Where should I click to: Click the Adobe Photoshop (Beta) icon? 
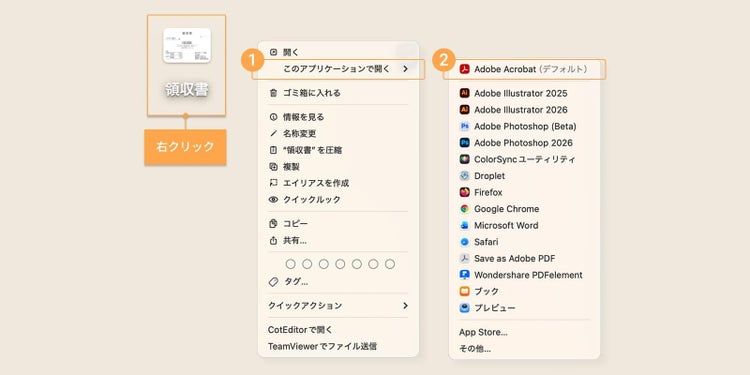(464, 126)
